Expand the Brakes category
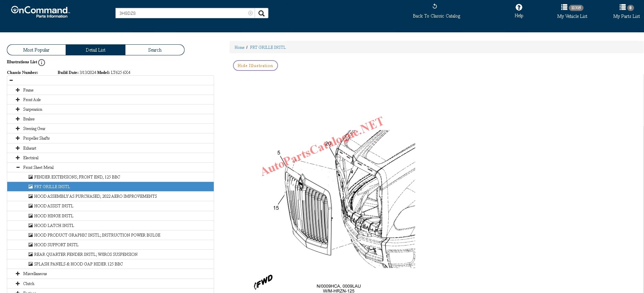The width and height of the screenshot is (644, 293). point(18,119)
